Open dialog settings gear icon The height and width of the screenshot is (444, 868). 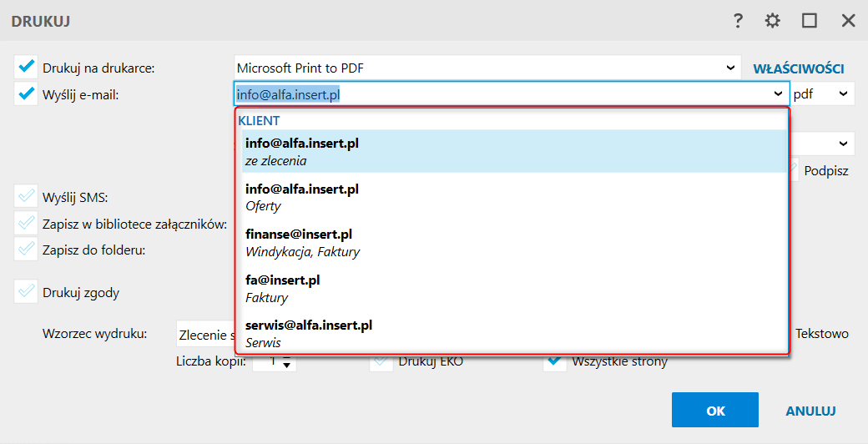click(772, 21)
